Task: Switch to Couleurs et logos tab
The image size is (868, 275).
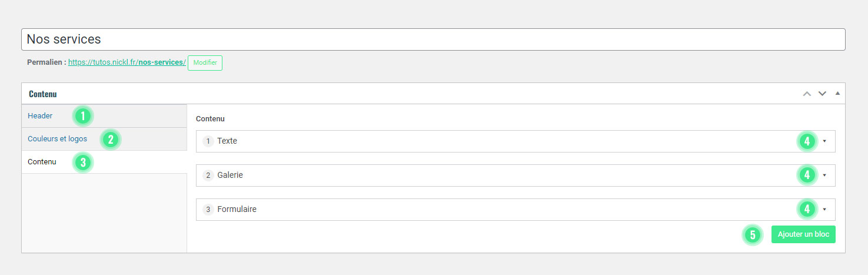Action: (57, 139)
